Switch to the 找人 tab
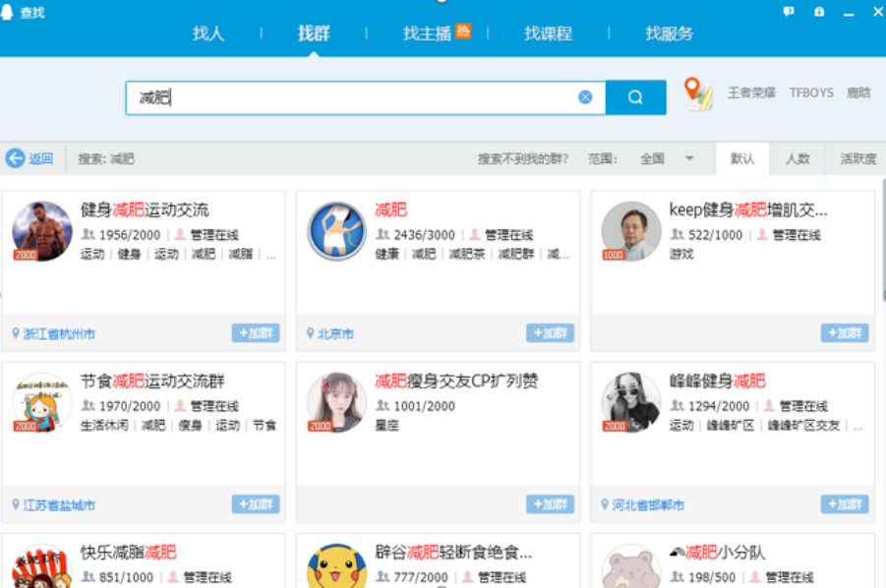Screen dimensions: 886x588 tap(207, 33)
